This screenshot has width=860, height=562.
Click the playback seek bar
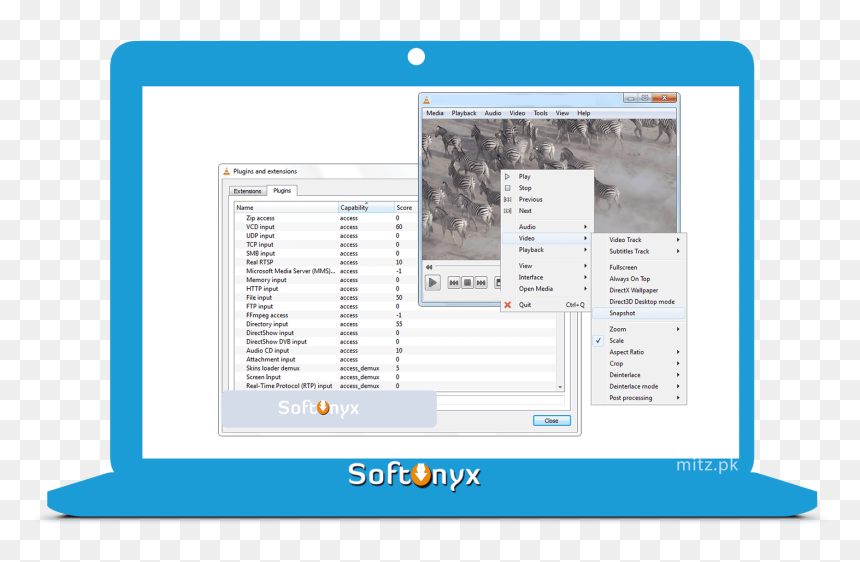pyautogui.click(x=466, y=267)
